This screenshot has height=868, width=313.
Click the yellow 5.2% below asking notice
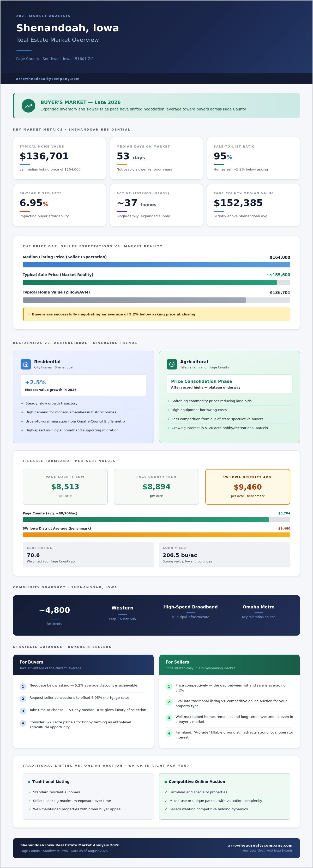(x=156, y=314)
